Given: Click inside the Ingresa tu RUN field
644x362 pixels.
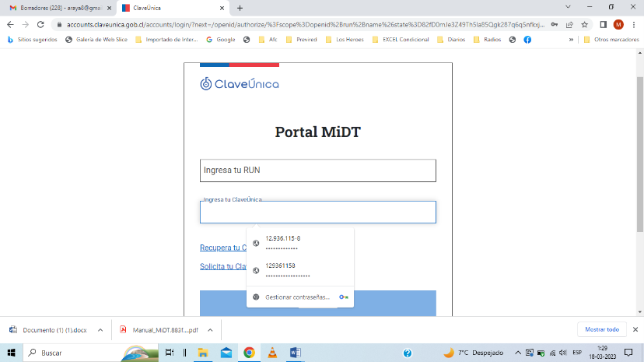Looking at the screenshot, I should click(x=318, y=170).
